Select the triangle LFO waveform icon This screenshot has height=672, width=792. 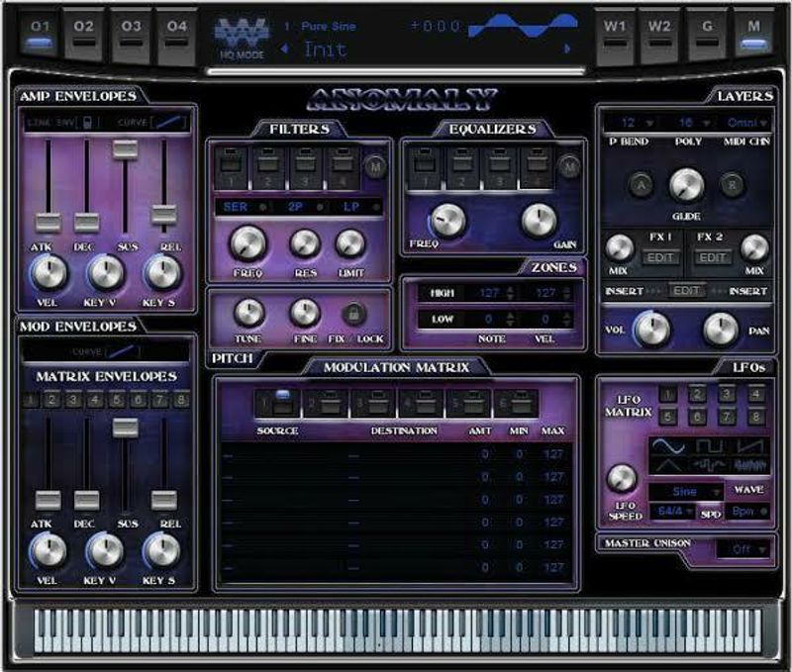coord(667,464)
